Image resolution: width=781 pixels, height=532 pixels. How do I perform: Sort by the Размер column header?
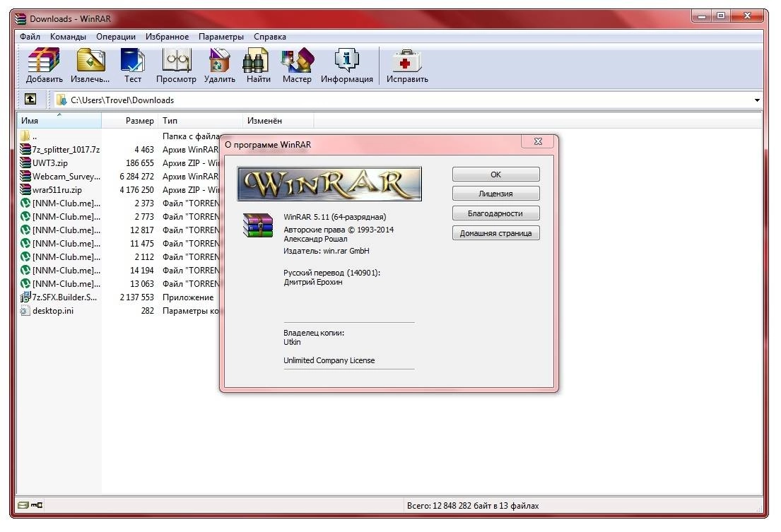point(129,120)
